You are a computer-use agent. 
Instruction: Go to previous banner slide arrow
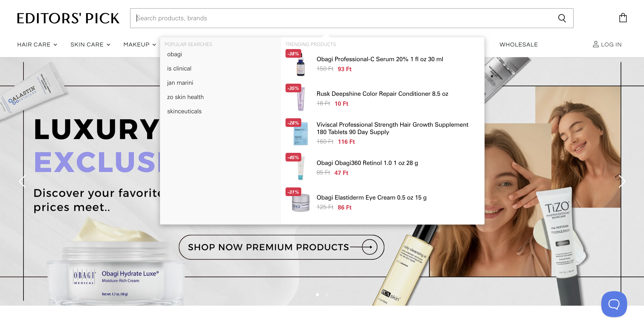pos(22,181)
